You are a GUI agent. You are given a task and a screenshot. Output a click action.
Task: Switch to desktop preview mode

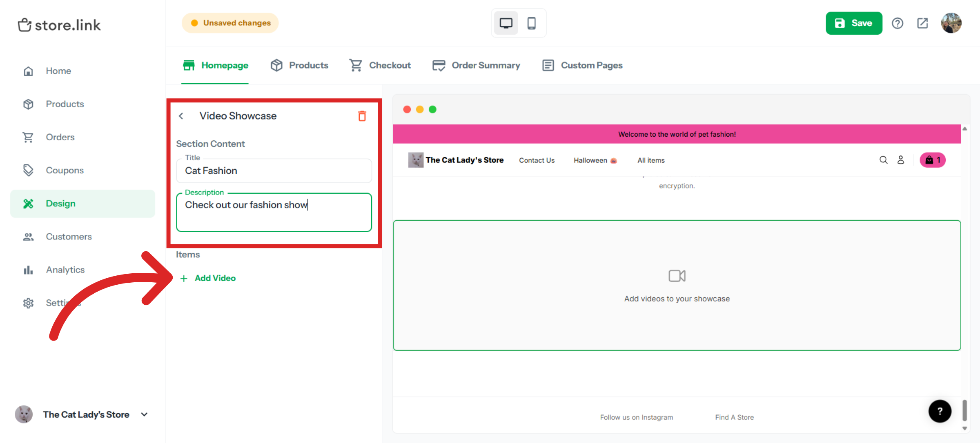tap(506, 23)
